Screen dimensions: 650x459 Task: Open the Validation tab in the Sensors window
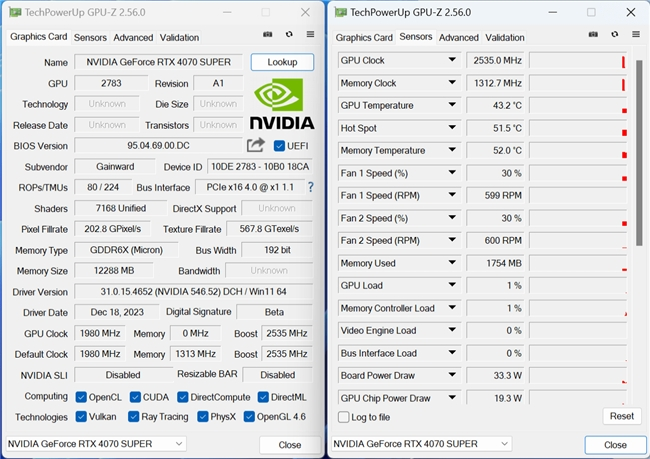click(x=504, y=37)
